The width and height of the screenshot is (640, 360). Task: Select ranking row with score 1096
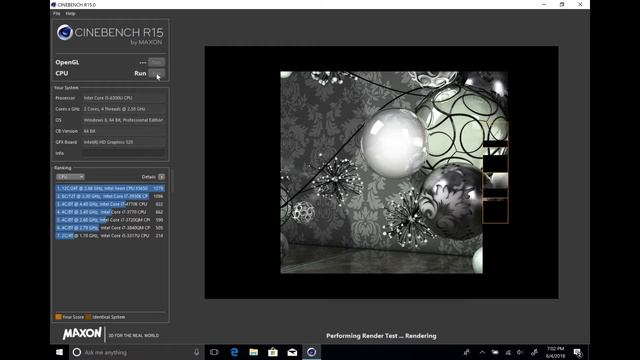[x=110, y=196]
